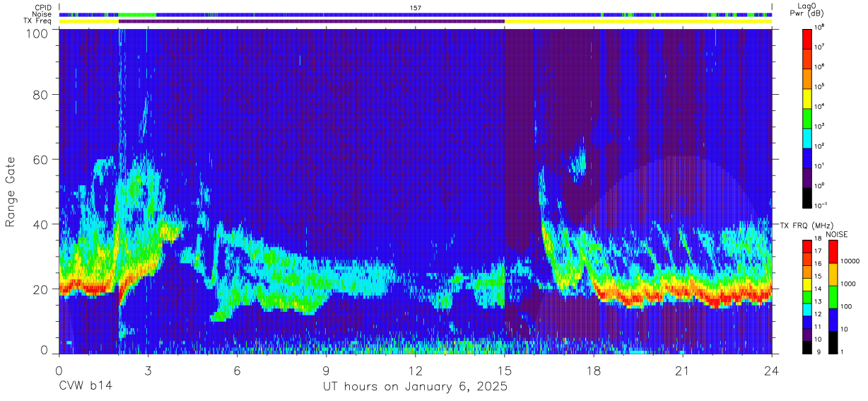Select the 20 tick on Range Gate axis
The width and height of the screenshot is (868, 401).
pyautogui.click(x=42, y=289)
